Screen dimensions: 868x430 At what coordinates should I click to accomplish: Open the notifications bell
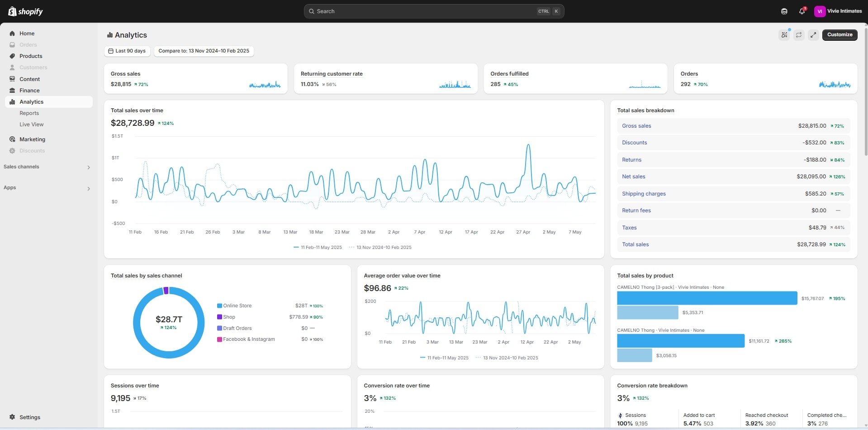pyautogui.click(x=802, y=11)
